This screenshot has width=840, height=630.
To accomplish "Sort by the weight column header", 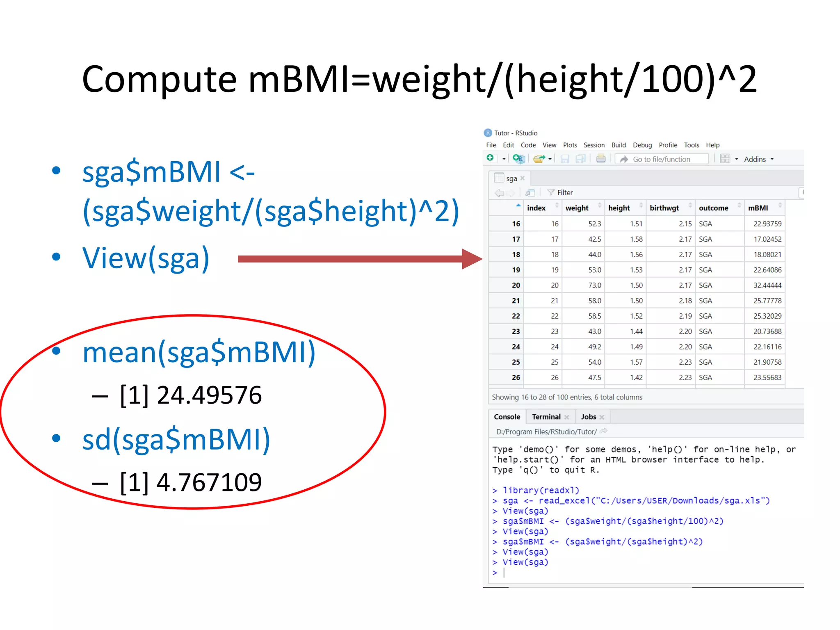I will coord(583,208).
